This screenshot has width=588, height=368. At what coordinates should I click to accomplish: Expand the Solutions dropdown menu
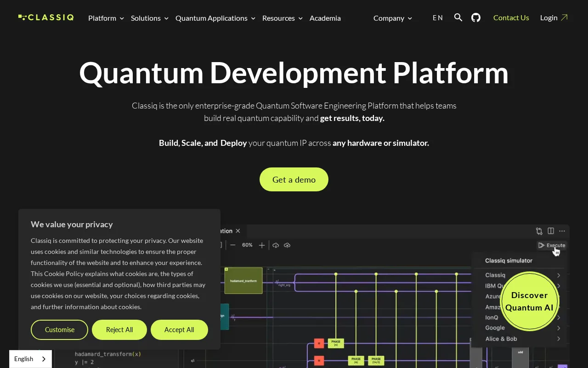pos(150,18)
